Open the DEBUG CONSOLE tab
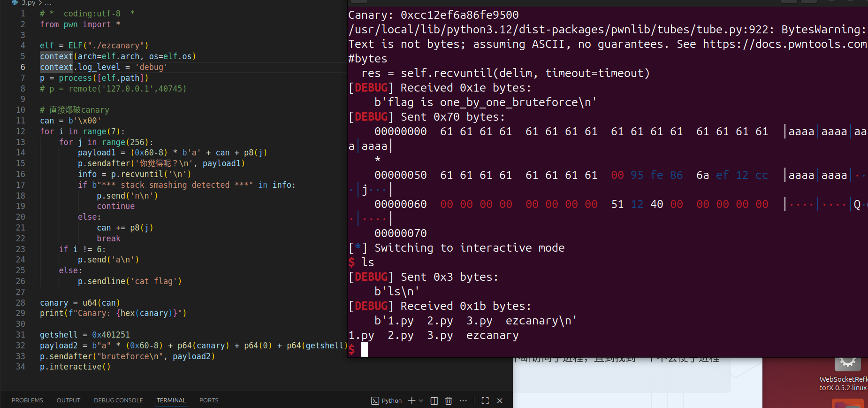The image size is (868, 408). point(118,400)
